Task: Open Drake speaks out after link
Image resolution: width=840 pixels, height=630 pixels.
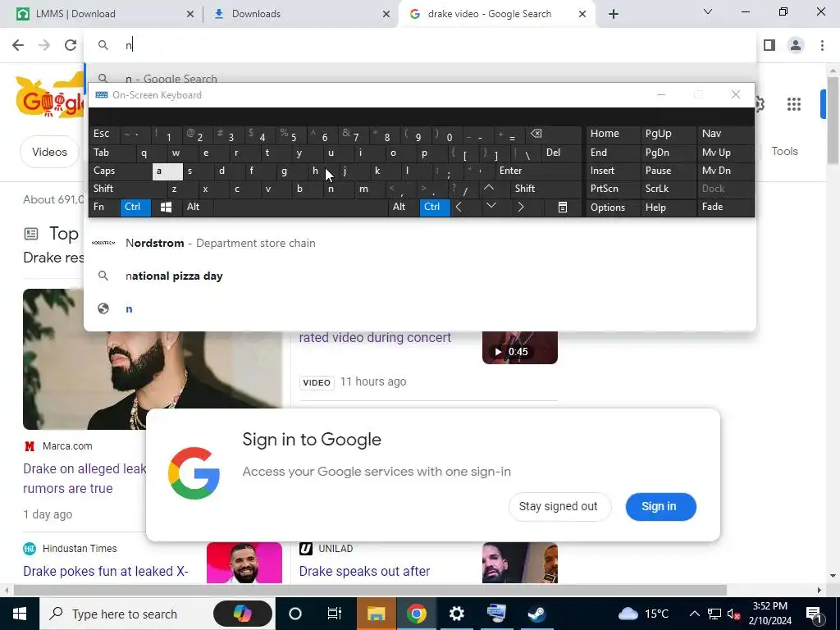Action: (364, 572)
